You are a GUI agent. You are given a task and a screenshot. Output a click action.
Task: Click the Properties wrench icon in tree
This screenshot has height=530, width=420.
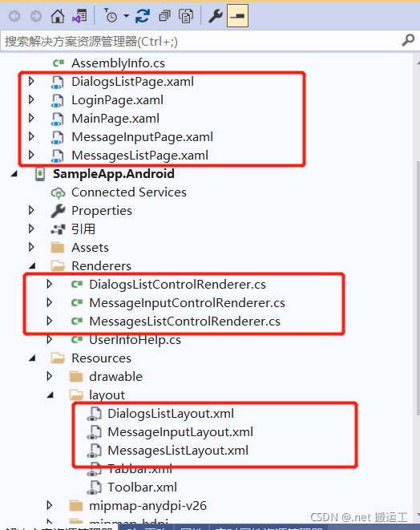(58, 211)
